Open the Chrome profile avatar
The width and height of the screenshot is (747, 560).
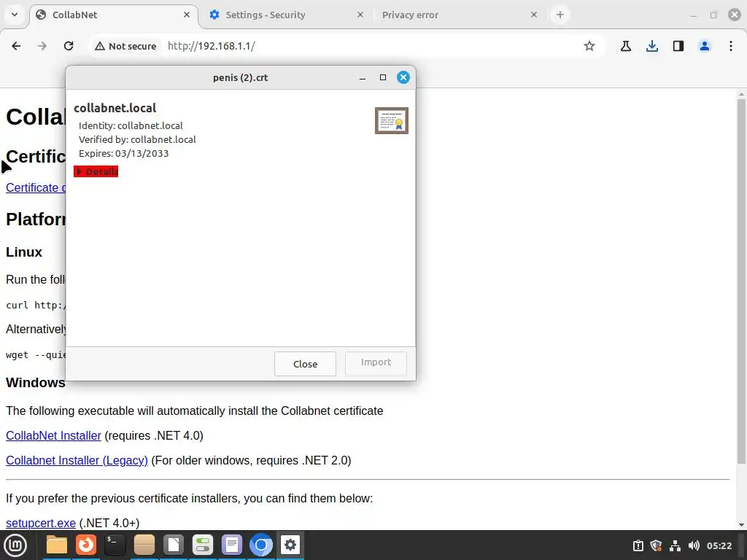pos(704,46)
